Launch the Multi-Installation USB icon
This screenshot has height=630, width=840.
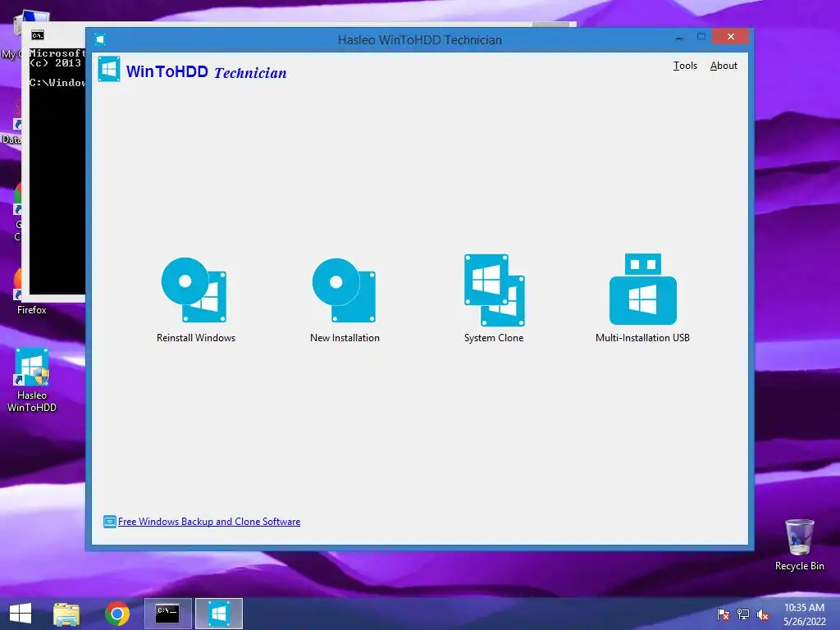643,290
